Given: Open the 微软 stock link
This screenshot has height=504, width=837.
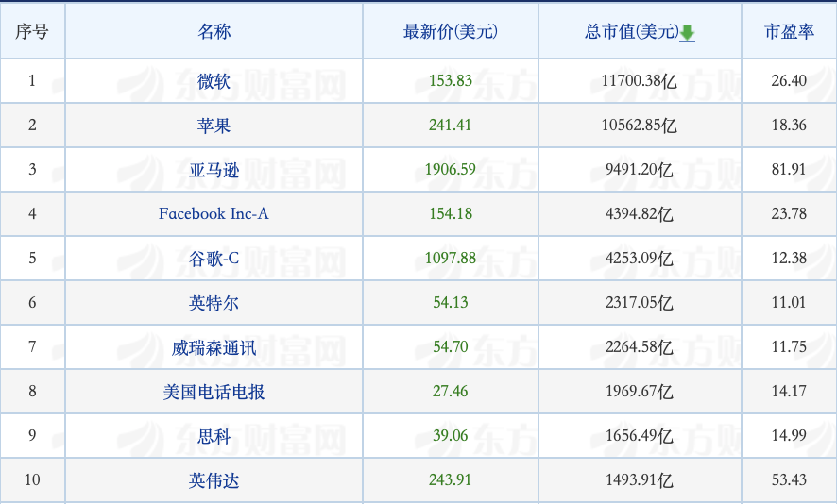Looking at the screenshot, I should click(x=214, y=81).
